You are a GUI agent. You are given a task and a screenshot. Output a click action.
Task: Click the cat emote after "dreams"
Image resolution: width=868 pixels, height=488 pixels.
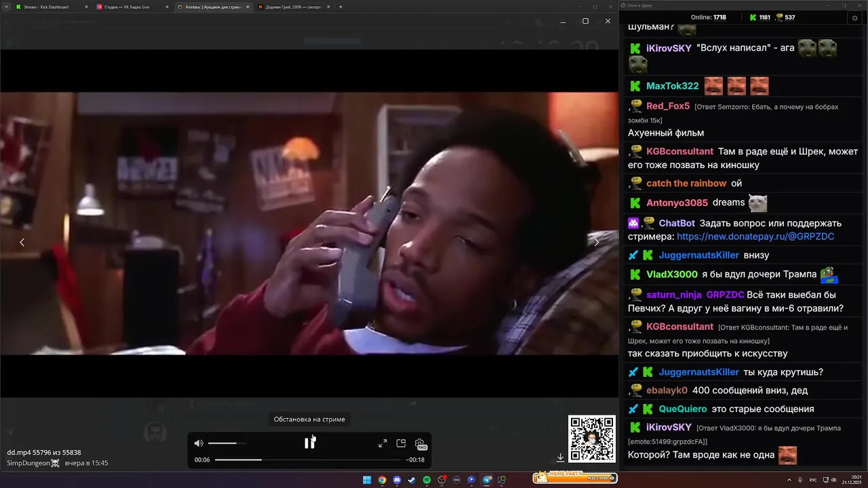tap(757, 203)
